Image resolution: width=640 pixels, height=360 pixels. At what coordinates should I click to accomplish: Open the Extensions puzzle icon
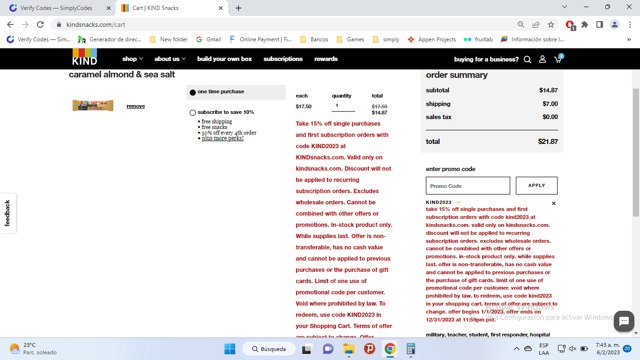click(584, 24)
